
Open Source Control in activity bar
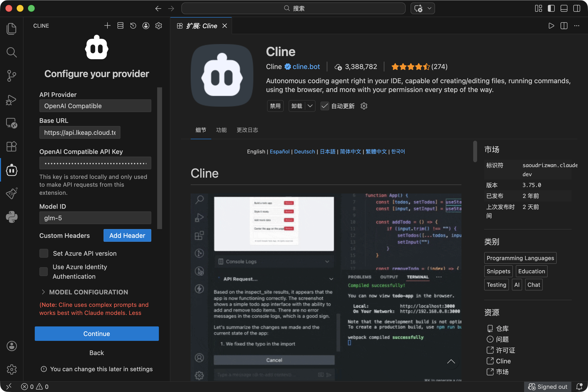tap(12, 76)
